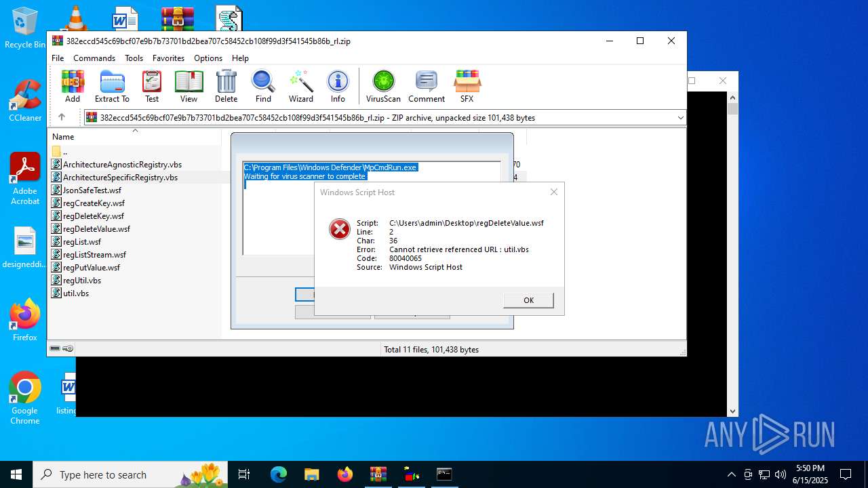The image size is (868, 488).
Task: Click the Name column header
Action: (63, 137)
